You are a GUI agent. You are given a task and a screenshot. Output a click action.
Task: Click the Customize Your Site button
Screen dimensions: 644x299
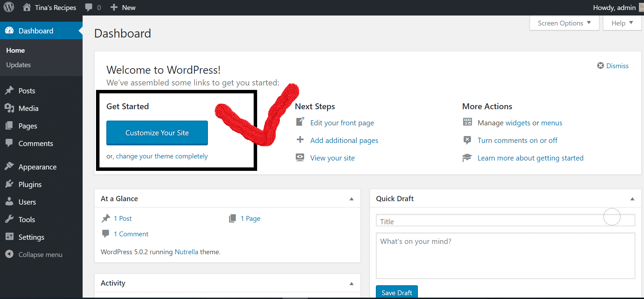point(157,133)
